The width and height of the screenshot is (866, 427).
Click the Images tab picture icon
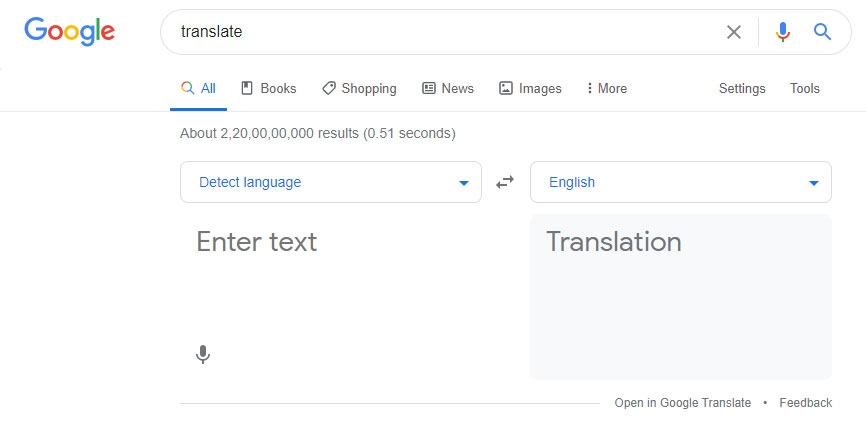[x=506, y=88]
